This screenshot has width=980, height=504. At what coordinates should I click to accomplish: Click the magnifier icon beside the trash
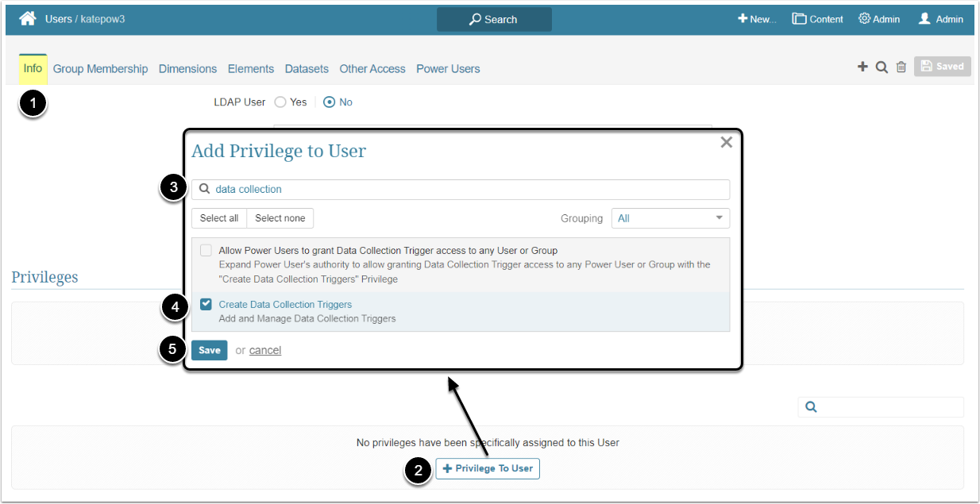(x=882, y=67)
